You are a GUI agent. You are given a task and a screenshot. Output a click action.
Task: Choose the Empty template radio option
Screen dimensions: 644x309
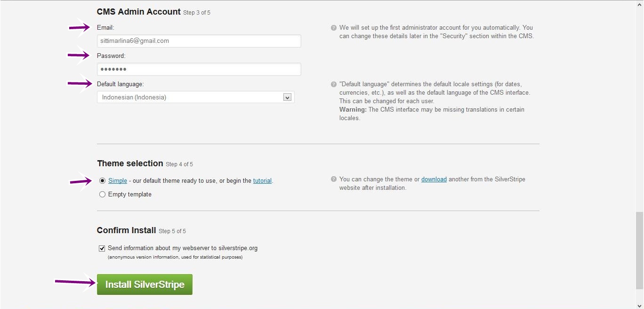[102, 195]
